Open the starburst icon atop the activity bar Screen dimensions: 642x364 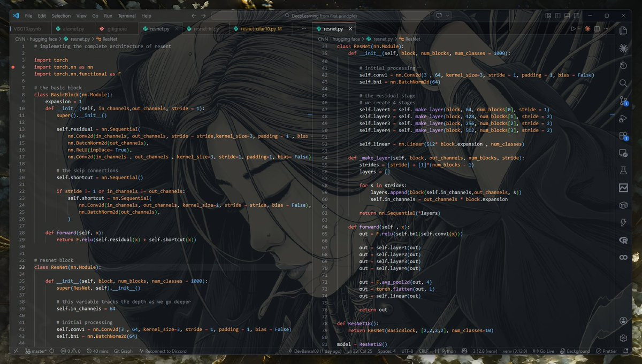[623, 48]
